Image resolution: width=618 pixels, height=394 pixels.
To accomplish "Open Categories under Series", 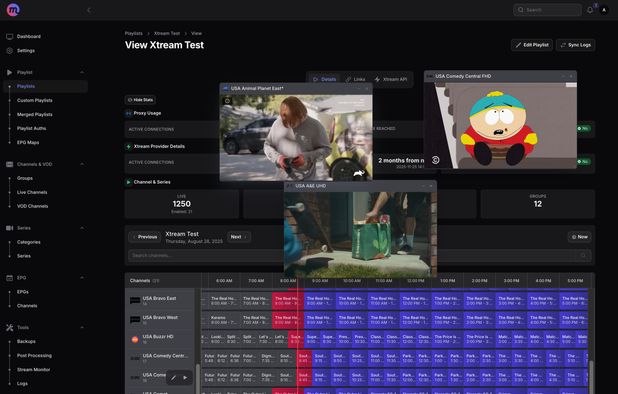I will click(28, 242).
